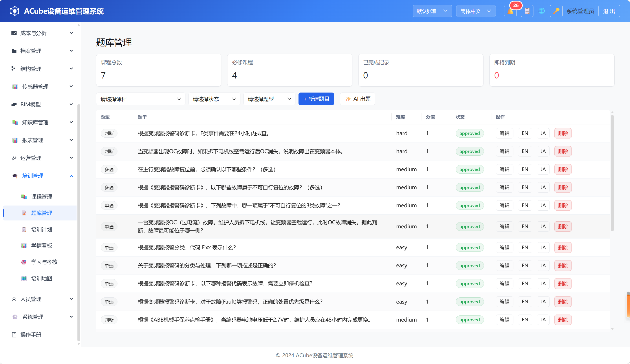Click the key icon in the header
This screenshot has height=364, width=630.
[556, 11]
